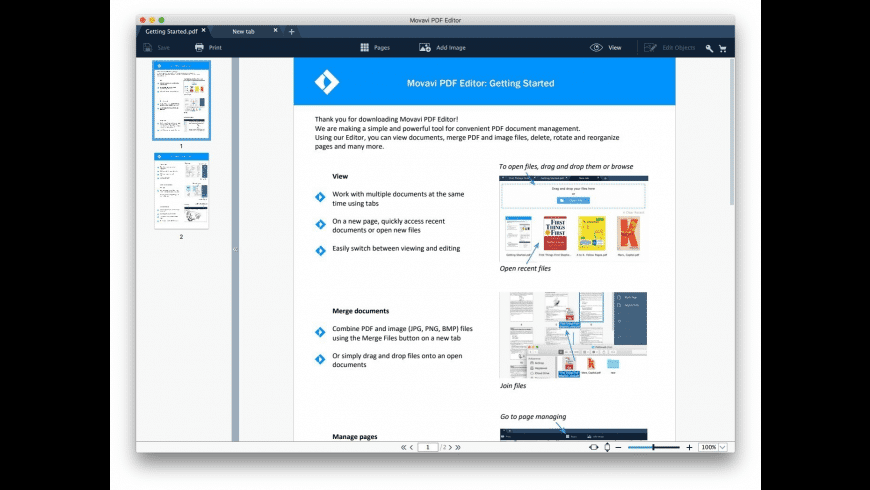This screenshot has width=870, height=490.
Task: Click the Save toolbar button
Action: click(156, 48)
